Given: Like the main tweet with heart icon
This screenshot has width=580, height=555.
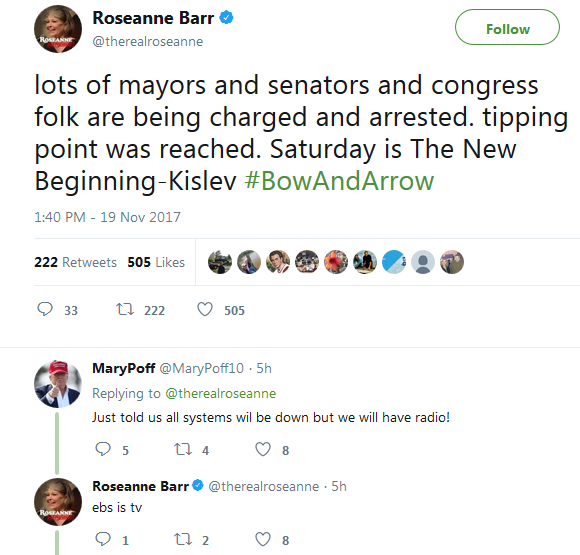Looking at the screenshot, I should point(205,309).
